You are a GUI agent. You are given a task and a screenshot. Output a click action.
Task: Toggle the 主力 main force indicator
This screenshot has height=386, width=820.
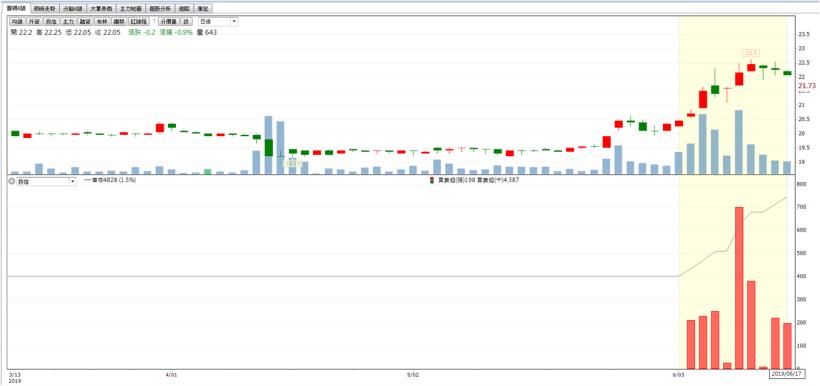[x=69, y=21]
